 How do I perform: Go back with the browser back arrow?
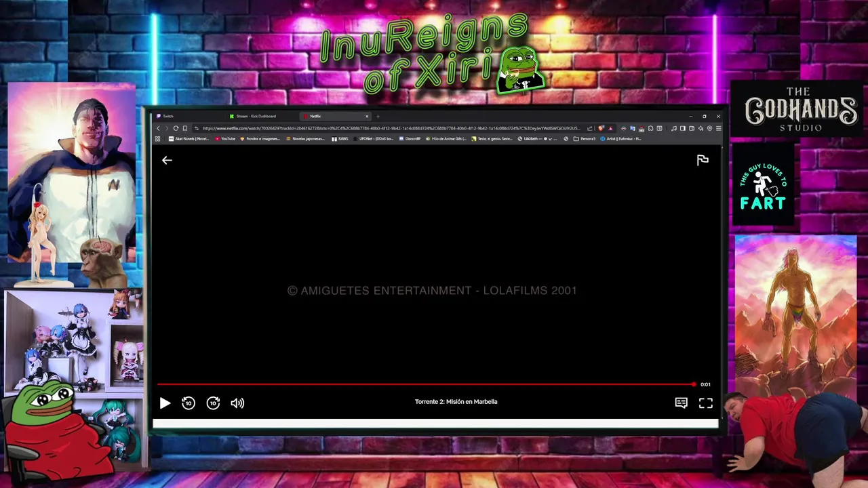pos(158,128)
